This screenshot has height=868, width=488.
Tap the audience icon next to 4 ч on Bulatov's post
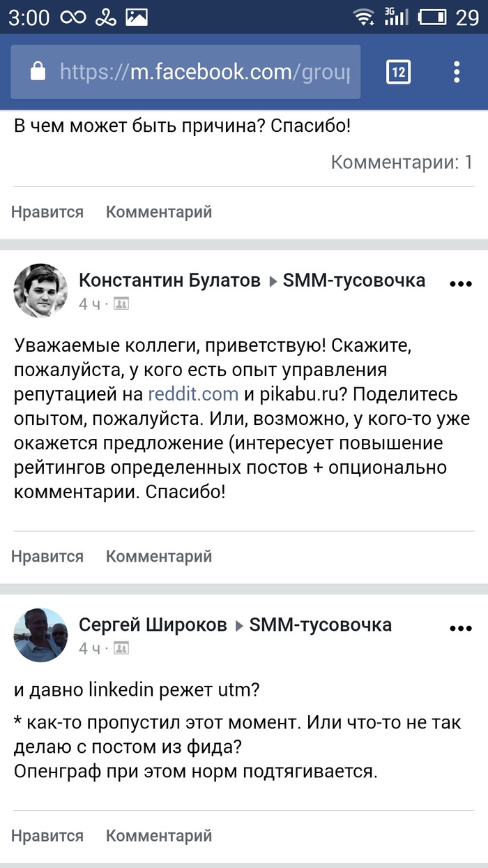121,304
